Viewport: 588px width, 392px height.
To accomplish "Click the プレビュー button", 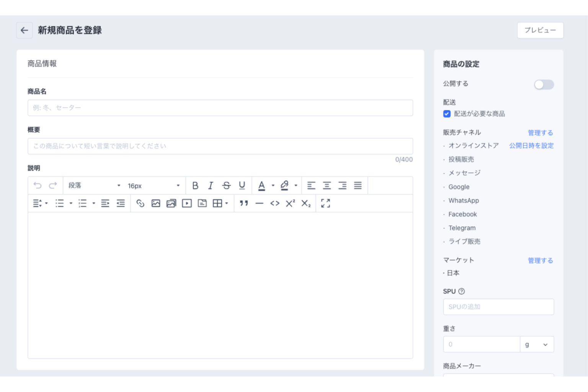I will (x=540, y=30).
